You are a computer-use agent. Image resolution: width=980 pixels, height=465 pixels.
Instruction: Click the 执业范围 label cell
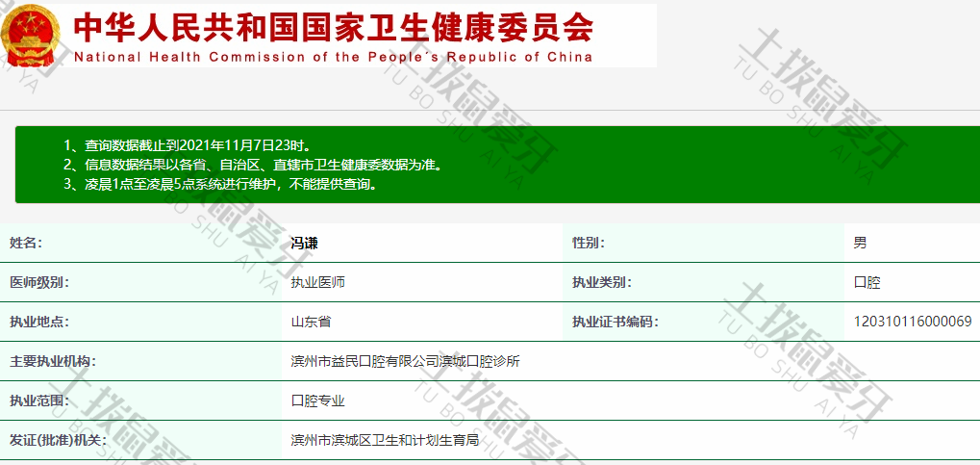(x=140, y=400)
